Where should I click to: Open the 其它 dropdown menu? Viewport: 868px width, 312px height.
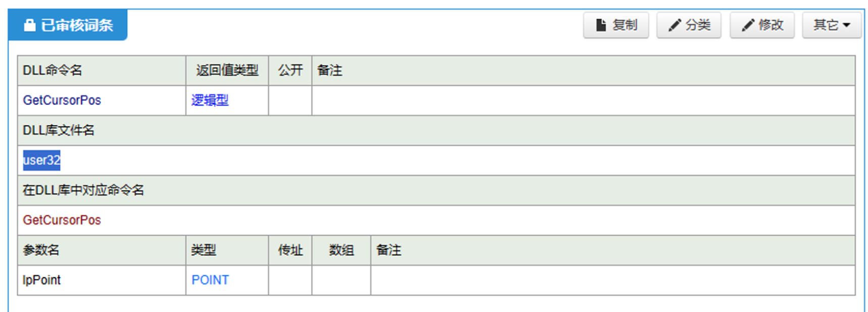tap(832, 25)
